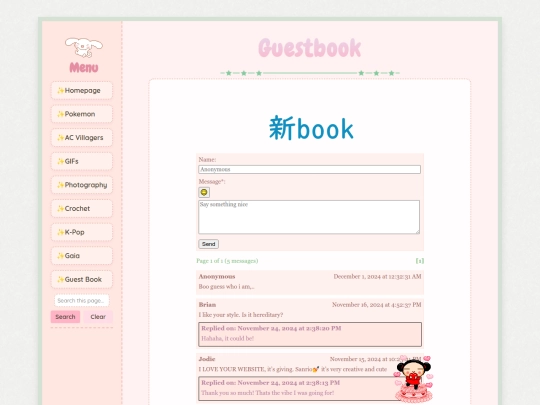Click the Guestbook page title
540x405 pixels.
click(309, 48)
